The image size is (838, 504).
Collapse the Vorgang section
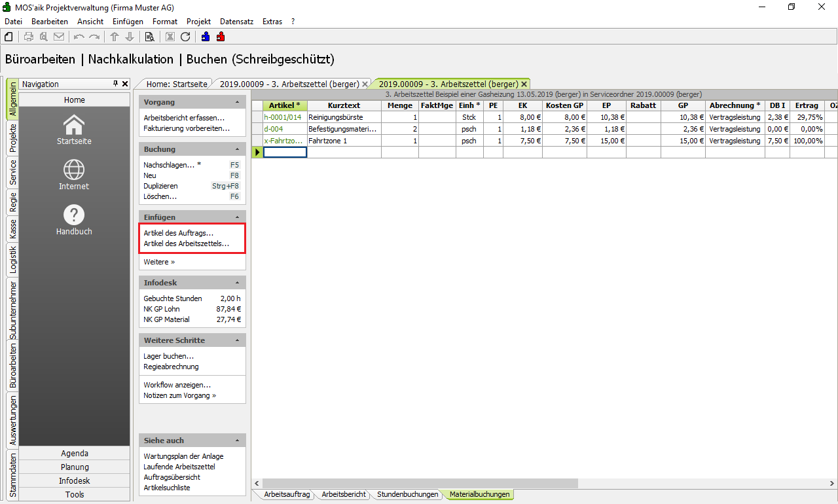(x=237, y=103)
